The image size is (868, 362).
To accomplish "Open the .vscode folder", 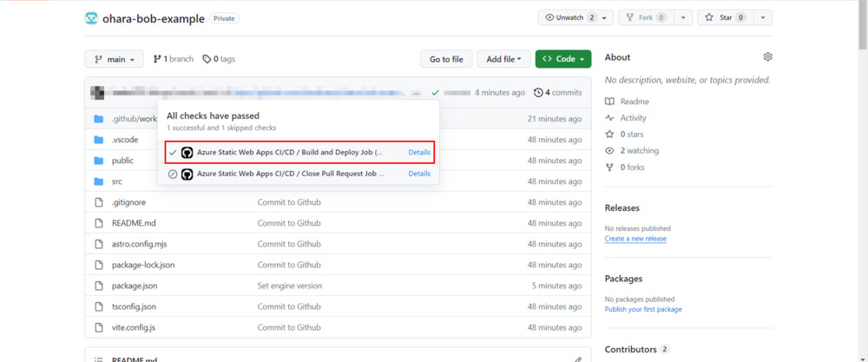I will 125,140.
